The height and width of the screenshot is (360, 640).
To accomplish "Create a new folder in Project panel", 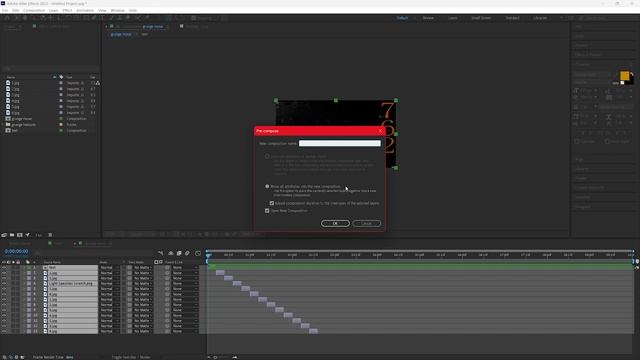I will pos(12,235).
